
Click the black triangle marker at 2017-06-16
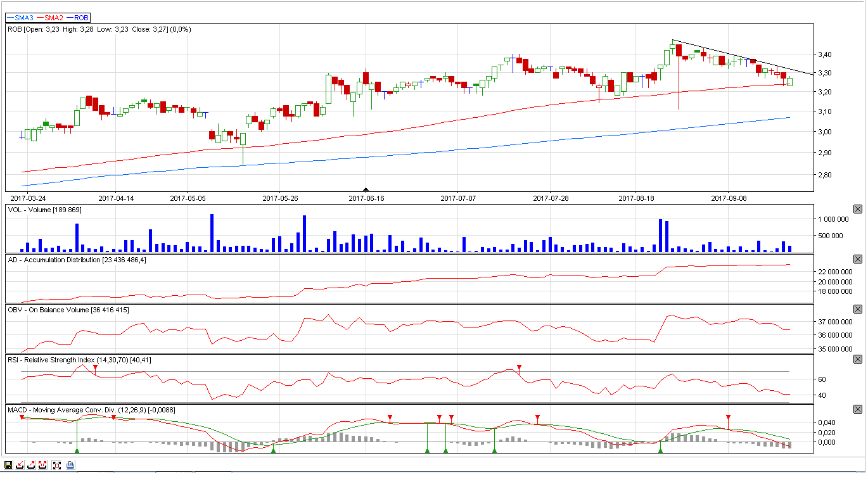point(366,189)
